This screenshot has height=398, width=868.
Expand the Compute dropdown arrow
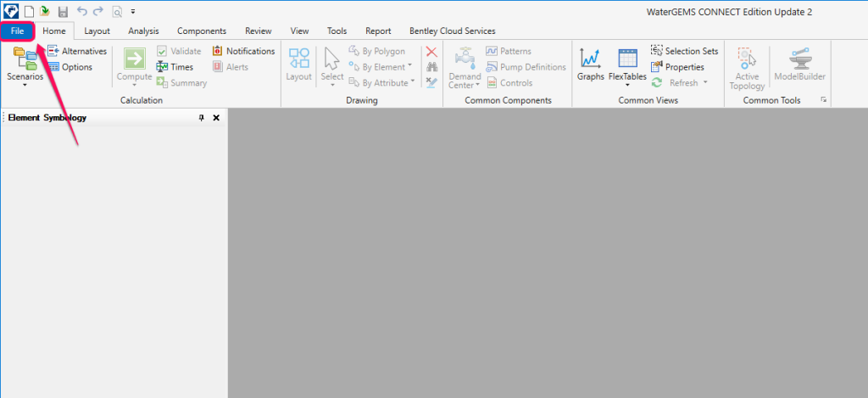click(x=134, y=85)
